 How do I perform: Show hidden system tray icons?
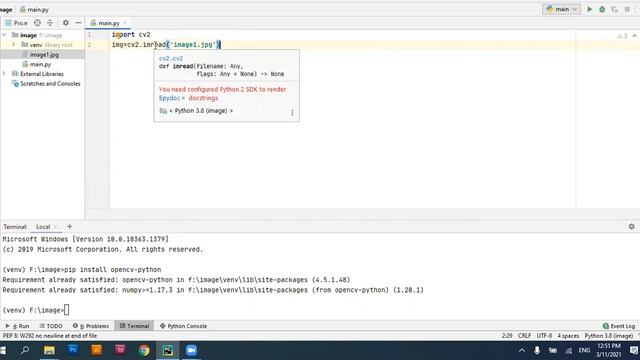point(522,350)
